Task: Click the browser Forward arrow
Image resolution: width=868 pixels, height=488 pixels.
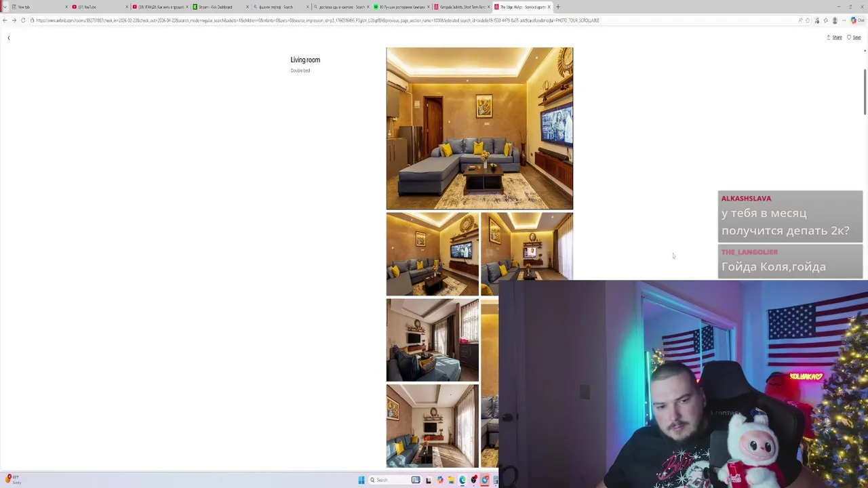Action: tap(14, 20)
